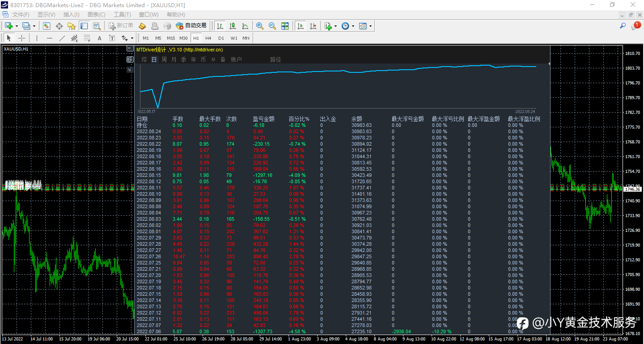Open the indicators list icon
Viewport: 644px width, 344px height.
coord(328,26)
